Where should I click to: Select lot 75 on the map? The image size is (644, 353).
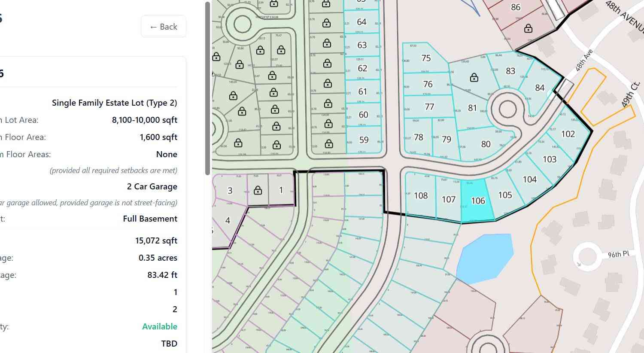coord(426,58)
